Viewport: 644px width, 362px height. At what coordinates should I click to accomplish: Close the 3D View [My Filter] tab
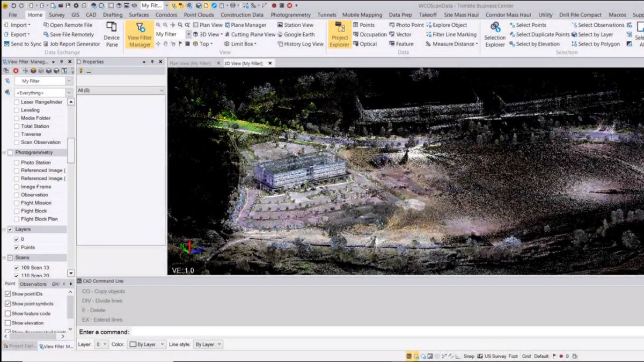(x=270, y=63)
